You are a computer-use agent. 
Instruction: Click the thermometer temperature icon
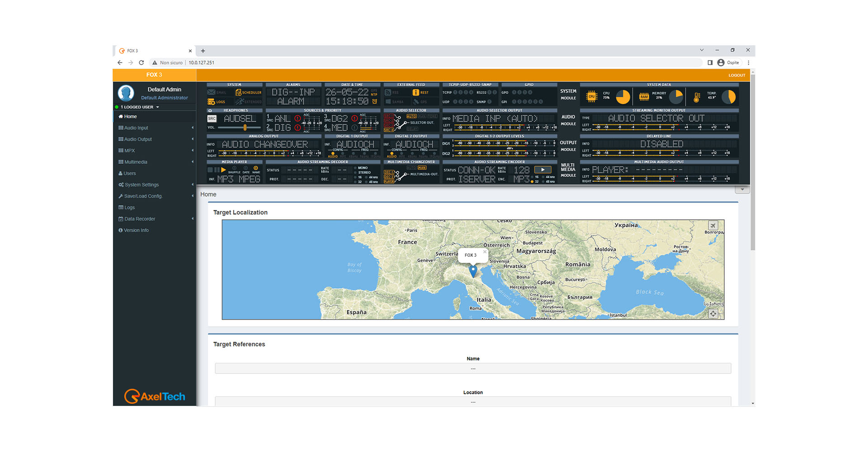pos(697,97)
